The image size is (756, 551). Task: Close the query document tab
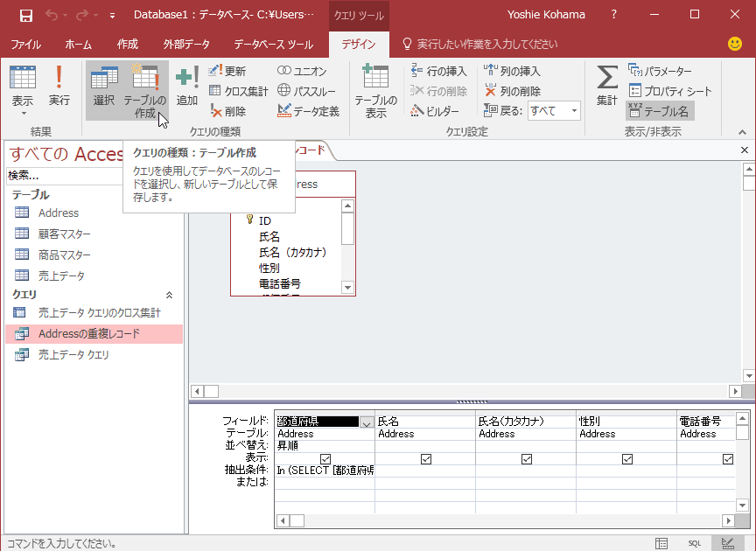(745, 150)
